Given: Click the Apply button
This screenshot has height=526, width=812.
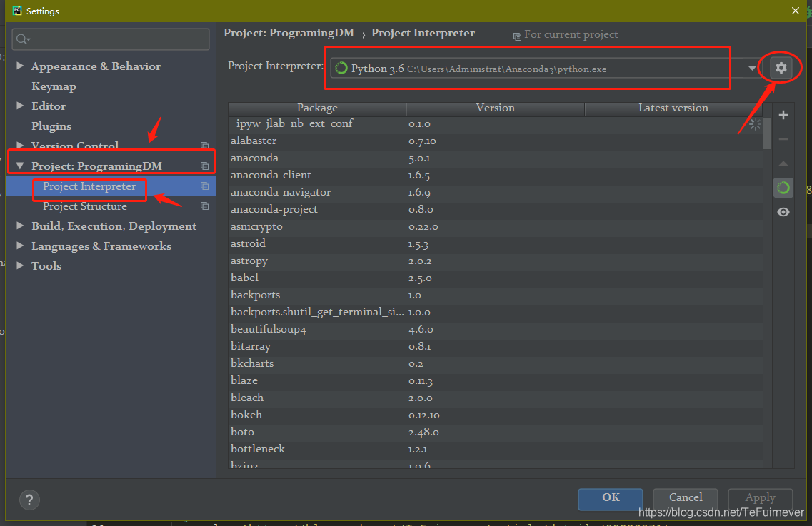Looking at the screenshot, I should point(760,498).
